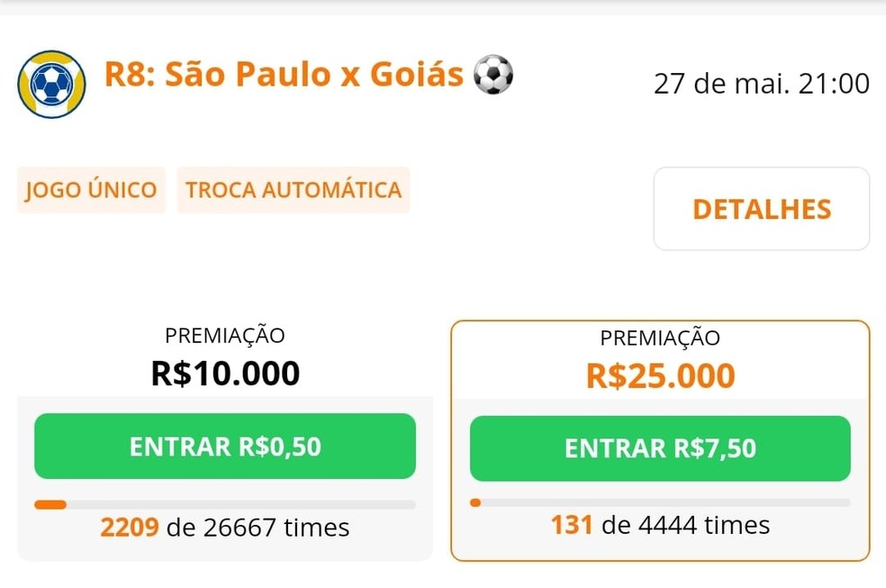Select the R$25.000 prize amount
Viewport: 886px width, 588px height.
(660, 375)
